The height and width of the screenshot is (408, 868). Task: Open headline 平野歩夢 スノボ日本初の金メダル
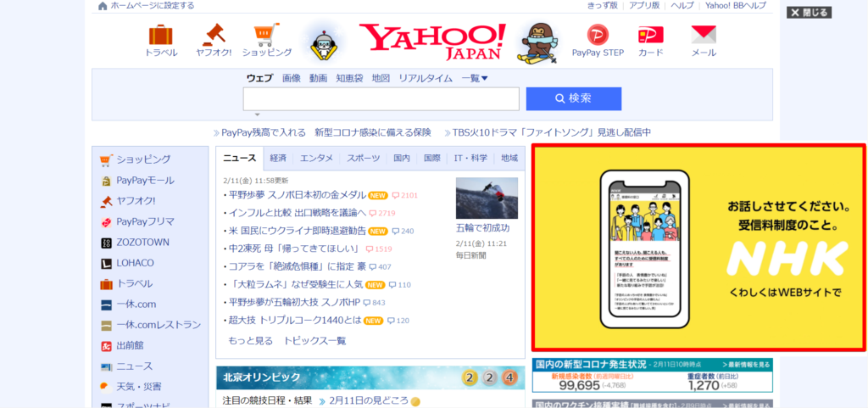pyautogui.click(x=298, y=195)
